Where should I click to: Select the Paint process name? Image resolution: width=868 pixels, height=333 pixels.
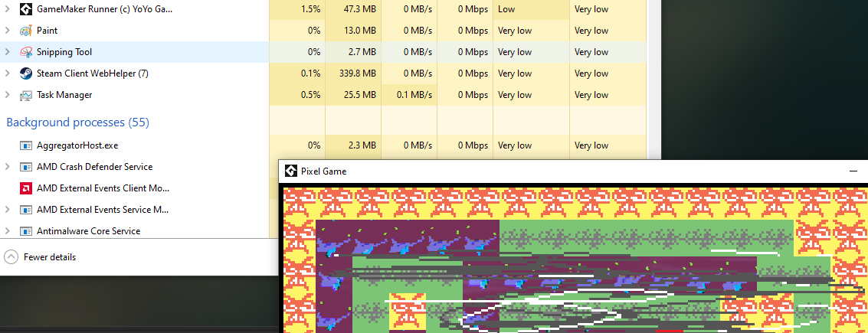(x=47, y=31)
